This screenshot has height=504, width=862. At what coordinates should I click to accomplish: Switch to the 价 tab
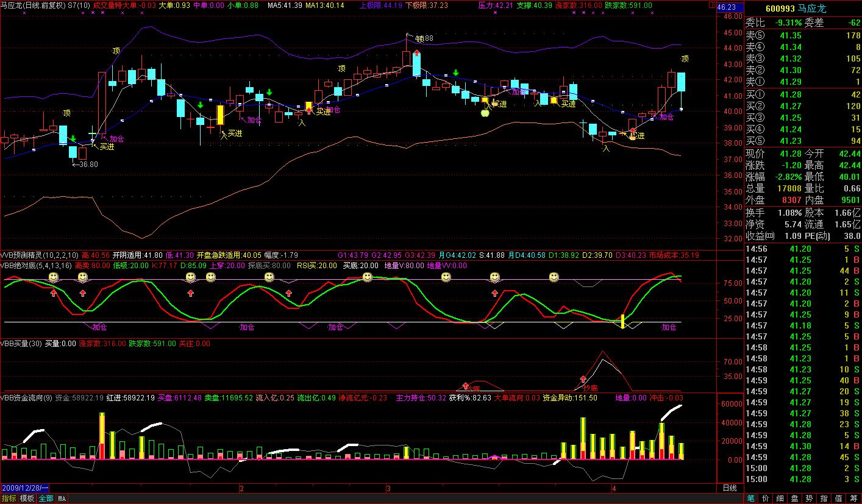[x=767, y=499]
